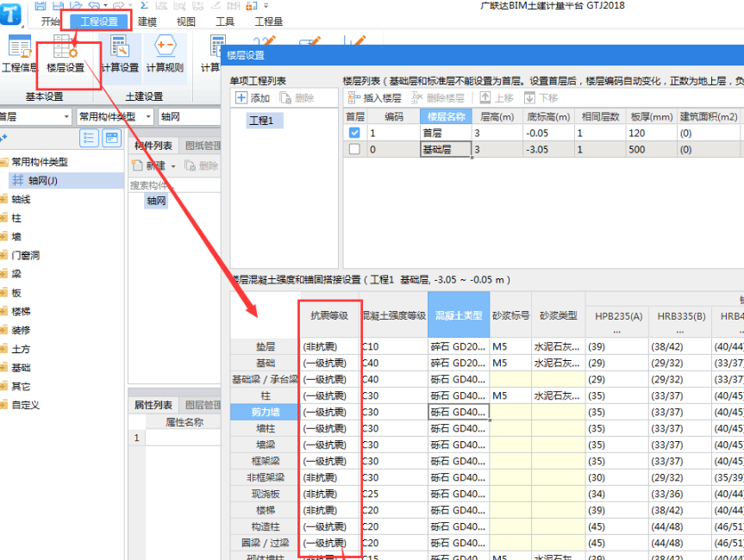
Task: Switch to the panel layout icon beside list view
Action: (x=111, y=138)
